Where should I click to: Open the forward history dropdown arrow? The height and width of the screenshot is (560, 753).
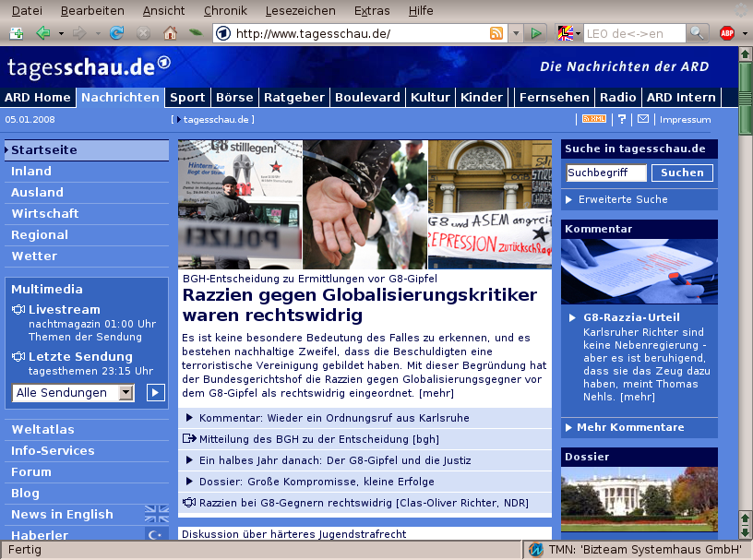tap(98, 33)
